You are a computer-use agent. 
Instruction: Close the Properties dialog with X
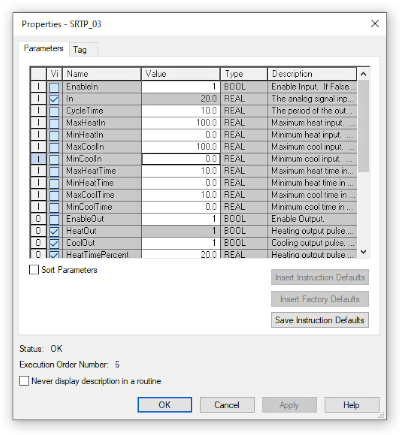375,24
